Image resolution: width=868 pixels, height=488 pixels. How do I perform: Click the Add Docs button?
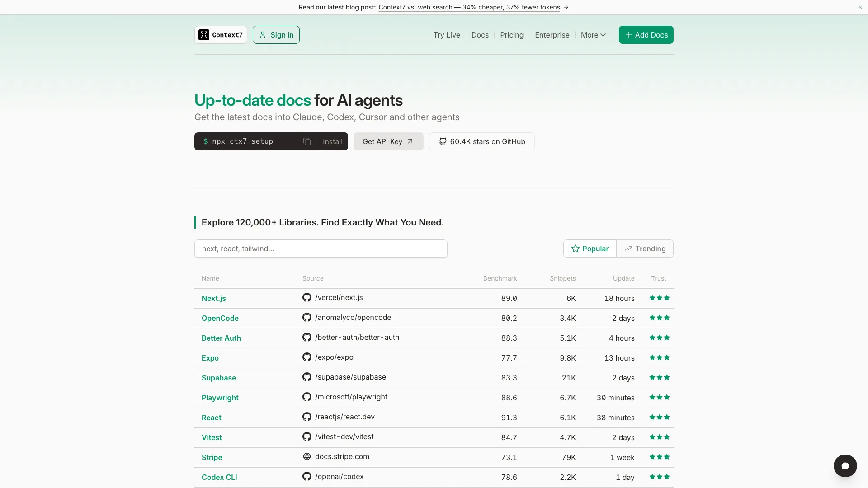[646, 35]
